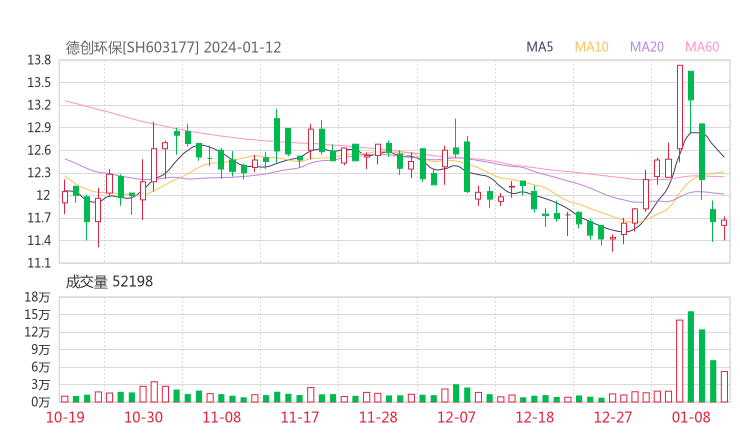This screenshot has height=440, width=740.
Task: Click the 12-18 date label
Action: [x=535, y=417]
